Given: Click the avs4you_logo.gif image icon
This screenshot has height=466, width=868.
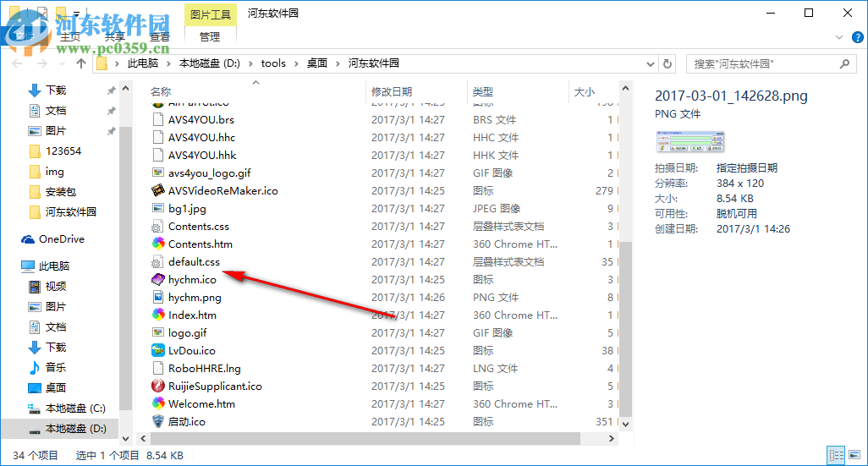Looking at the screenshot, I should [x=157, y=173].
